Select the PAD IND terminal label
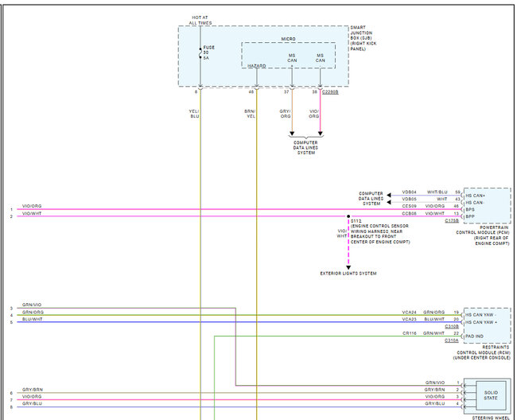The width and height of the screenshot is (517, 420). coord(474,336)
